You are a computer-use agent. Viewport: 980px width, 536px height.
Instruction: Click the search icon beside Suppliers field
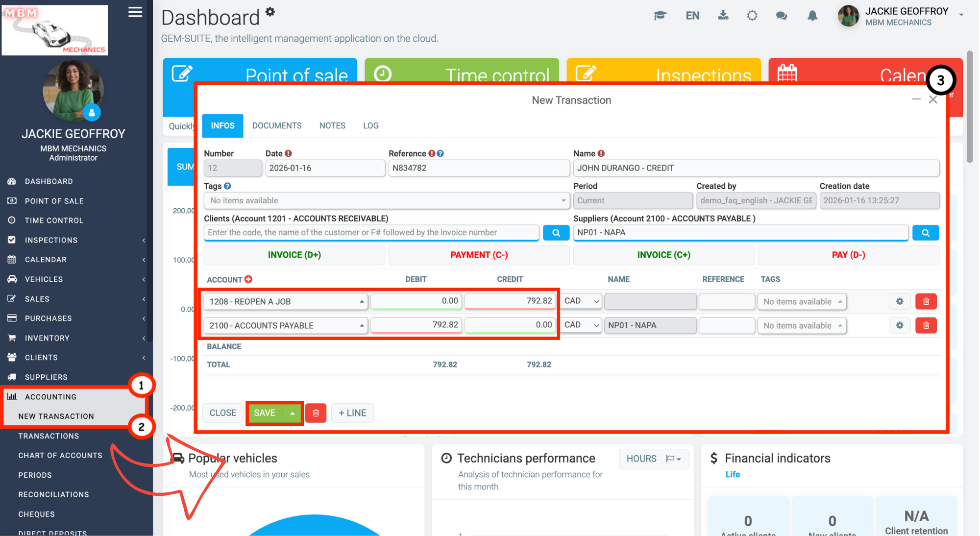[925, 233]
